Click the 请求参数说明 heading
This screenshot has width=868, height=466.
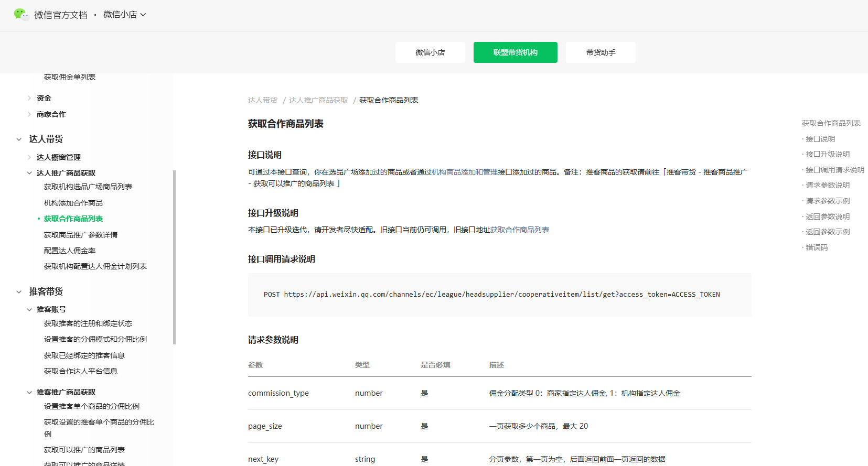pos(273,340)
